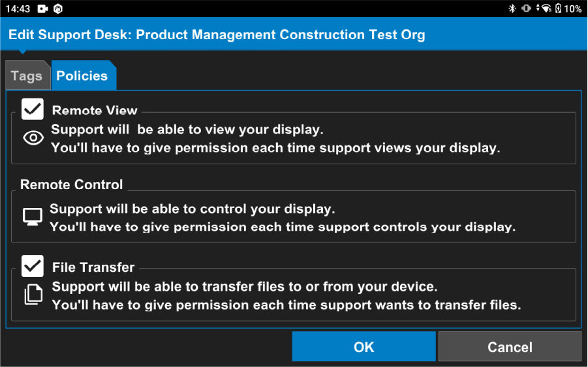Tap the video camera status bar icon
This screenshot has width=588, height=367.
click(43, 8)
